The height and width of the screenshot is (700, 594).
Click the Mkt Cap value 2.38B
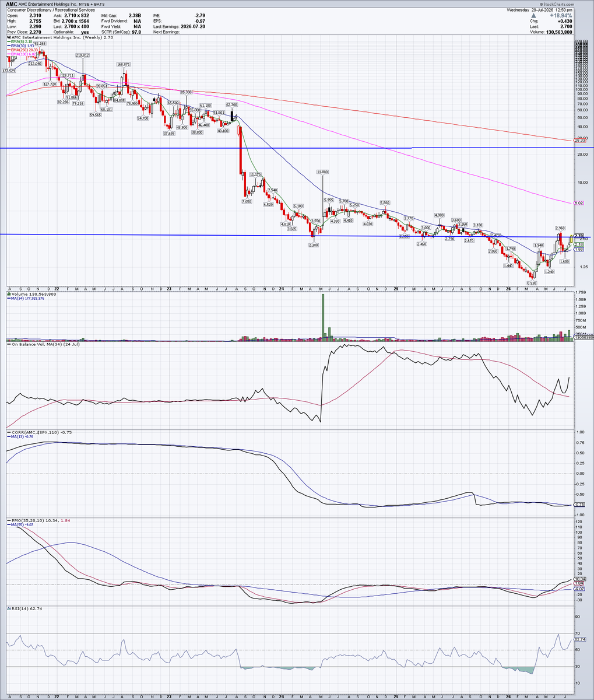135,16
